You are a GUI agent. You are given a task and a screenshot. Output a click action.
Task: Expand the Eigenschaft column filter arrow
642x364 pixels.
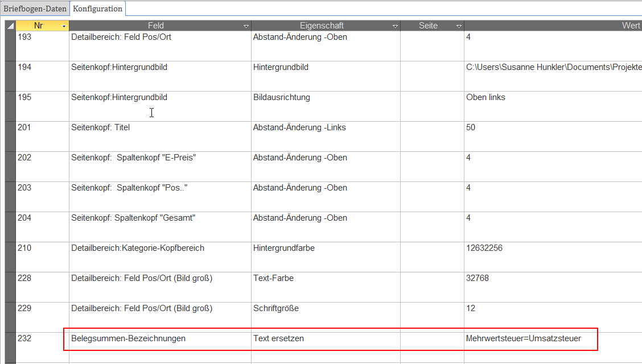395,26
